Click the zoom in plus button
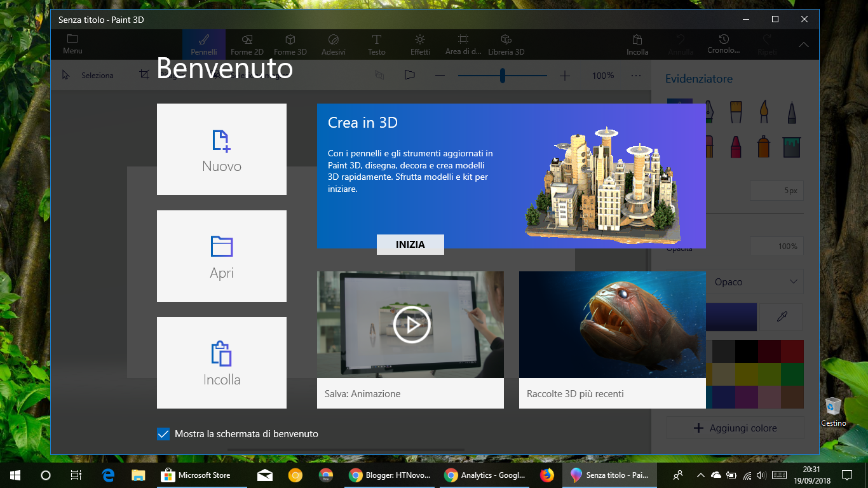 click(x=565, y=76)
